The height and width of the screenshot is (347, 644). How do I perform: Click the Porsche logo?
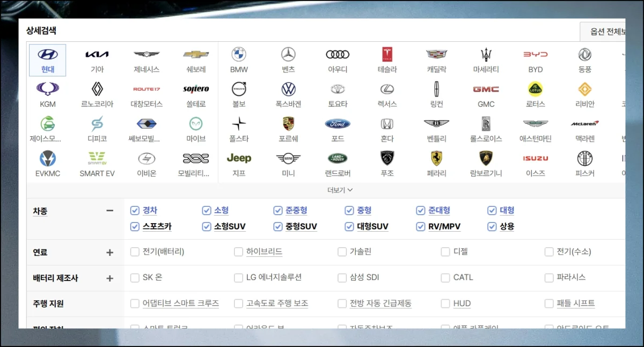[x=288, y=124]
